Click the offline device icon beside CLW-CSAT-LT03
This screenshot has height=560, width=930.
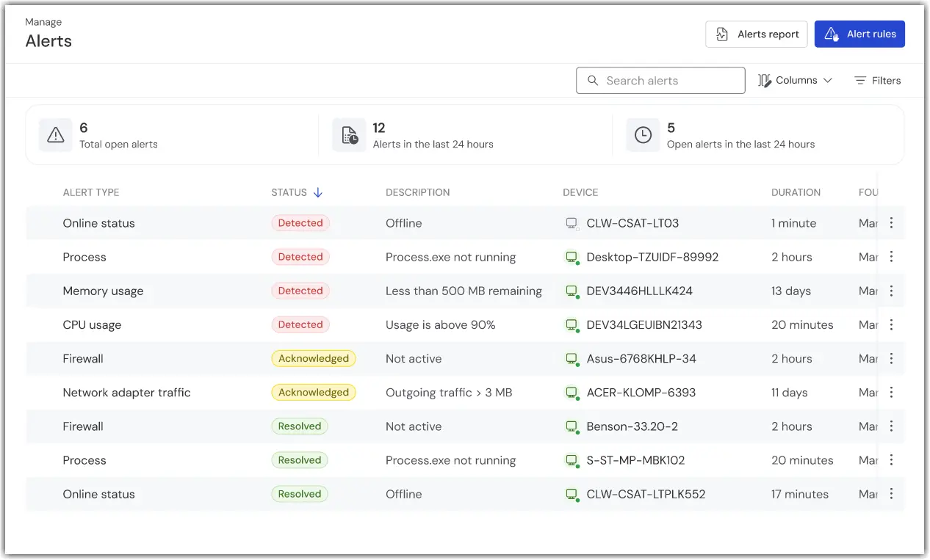tap(572, 223)
